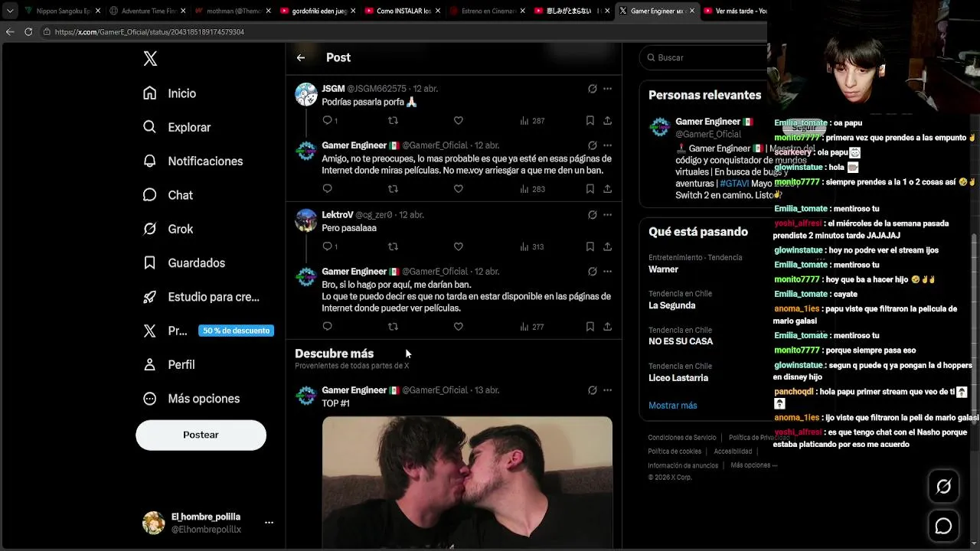Repost Gamer Engineer's reply with 283 views

tap(393, 188)
